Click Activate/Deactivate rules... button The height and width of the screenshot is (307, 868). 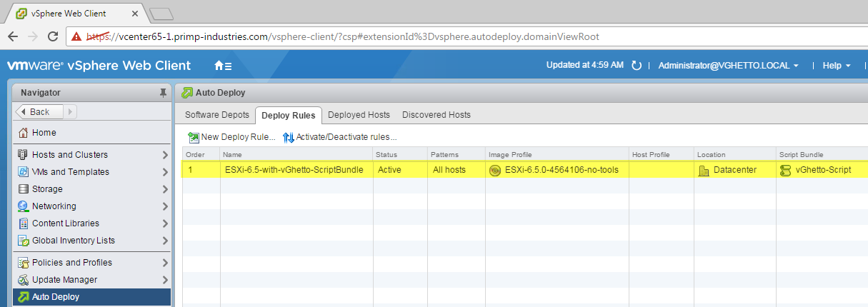click(339, 137)
